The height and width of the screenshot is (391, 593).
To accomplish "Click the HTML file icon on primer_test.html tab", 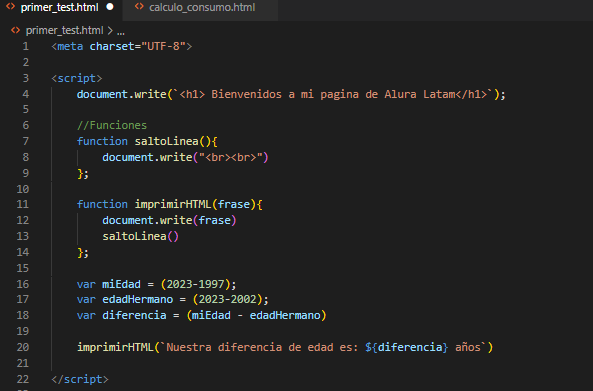I will point(11,7).
